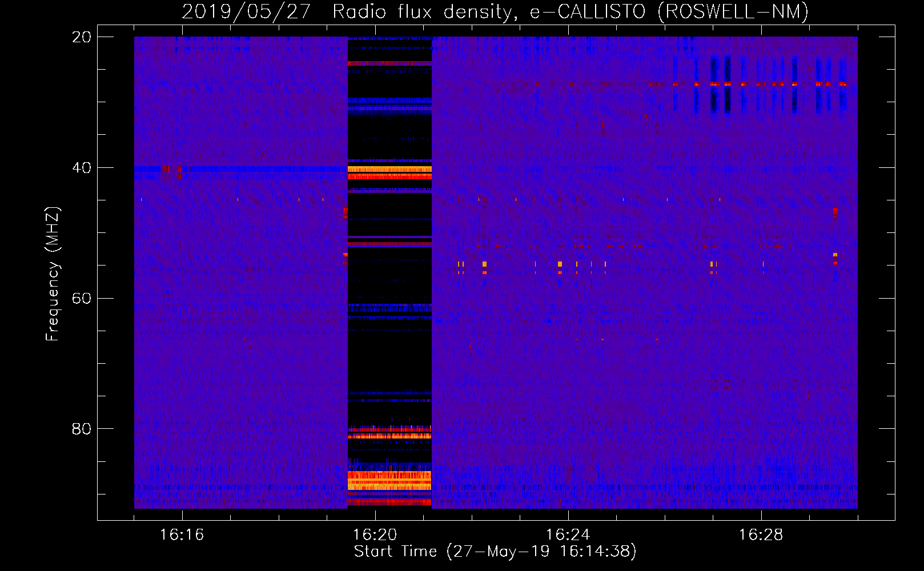Click the "60" frequency tick label
924x571 pixels.
point(82,299)
